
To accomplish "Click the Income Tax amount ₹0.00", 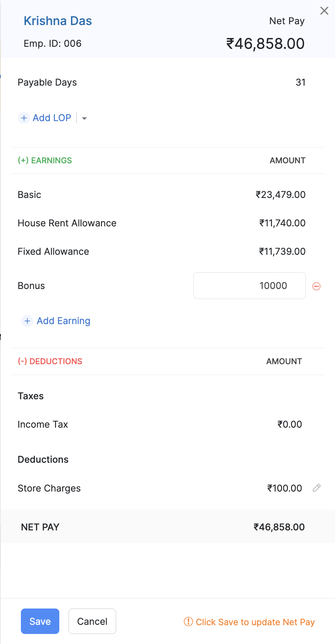I will 289,424.
